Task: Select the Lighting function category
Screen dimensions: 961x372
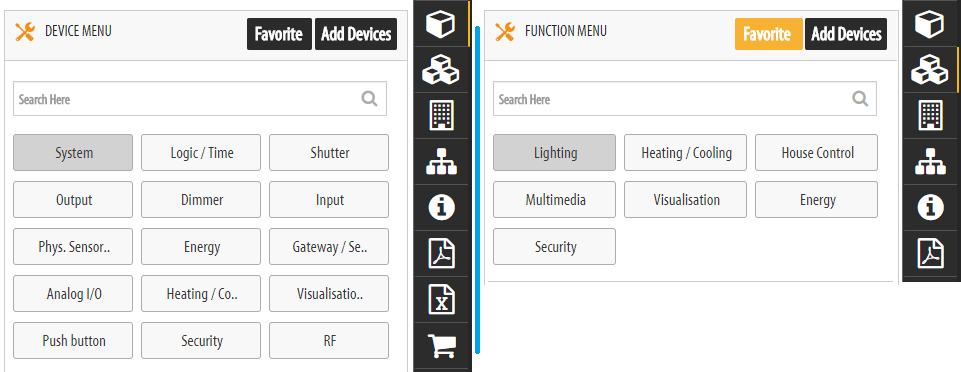Action: (x=555, y=153)
